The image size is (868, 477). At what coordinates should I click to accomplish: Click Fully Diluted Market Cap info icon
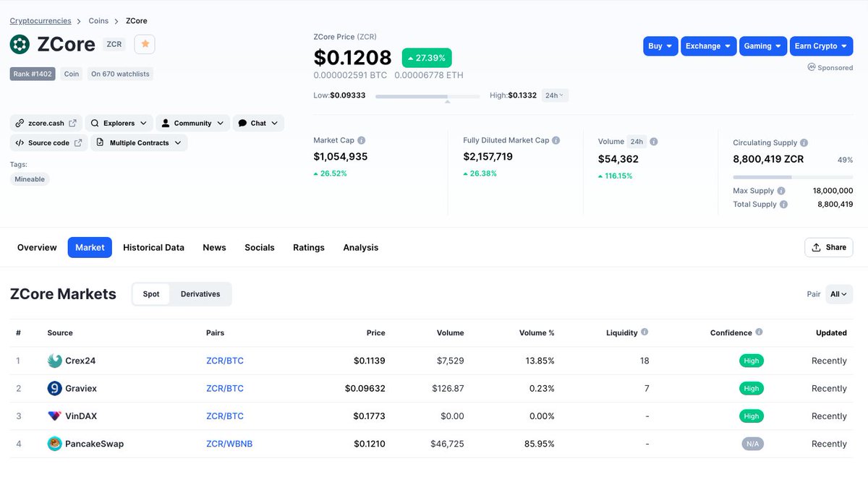click(556, 140)
